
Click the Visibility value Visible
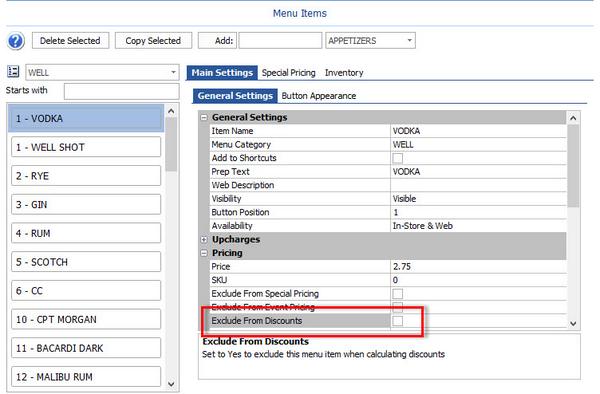click(x=478, y=199)
